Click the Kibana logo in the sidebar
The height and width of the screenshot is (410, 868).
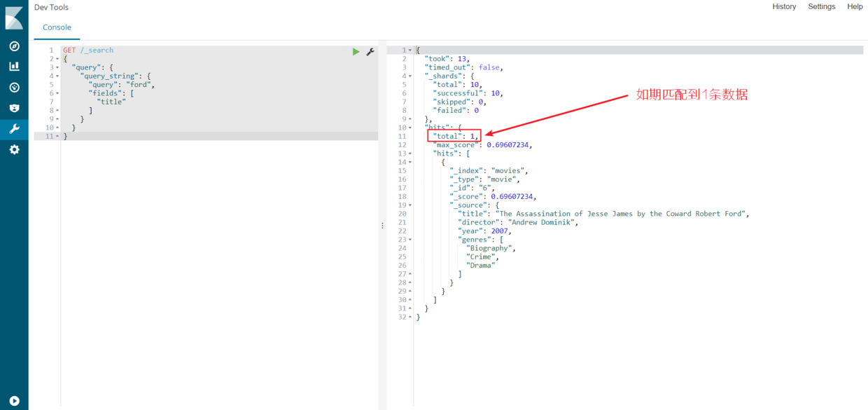14,18
